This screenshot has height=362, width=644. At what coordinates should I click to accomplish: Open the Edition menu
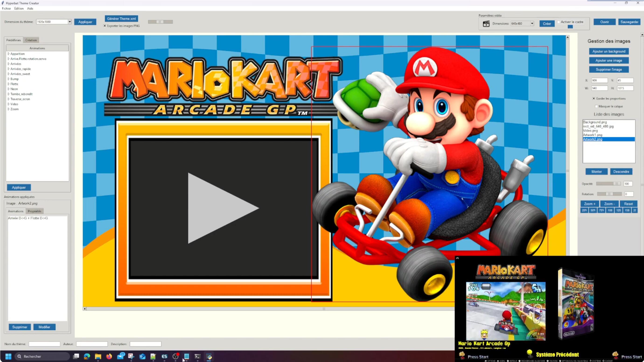pos(19,8)
